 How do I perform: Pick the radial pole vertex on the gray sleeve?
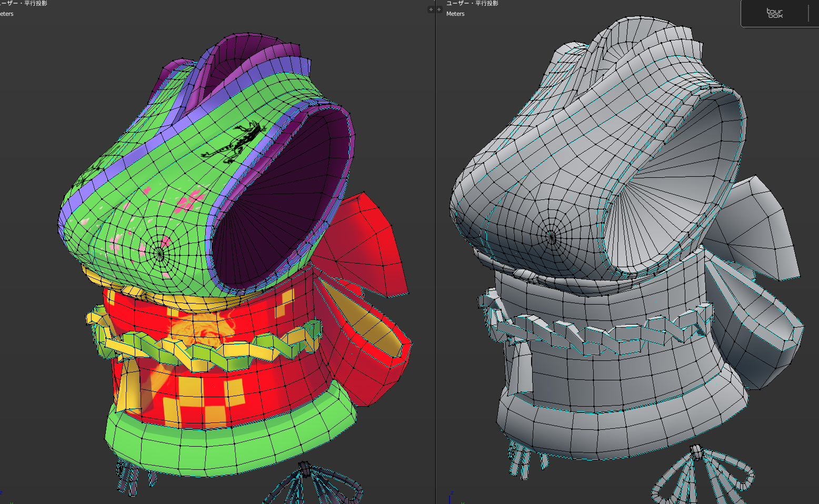coord(551,236)
